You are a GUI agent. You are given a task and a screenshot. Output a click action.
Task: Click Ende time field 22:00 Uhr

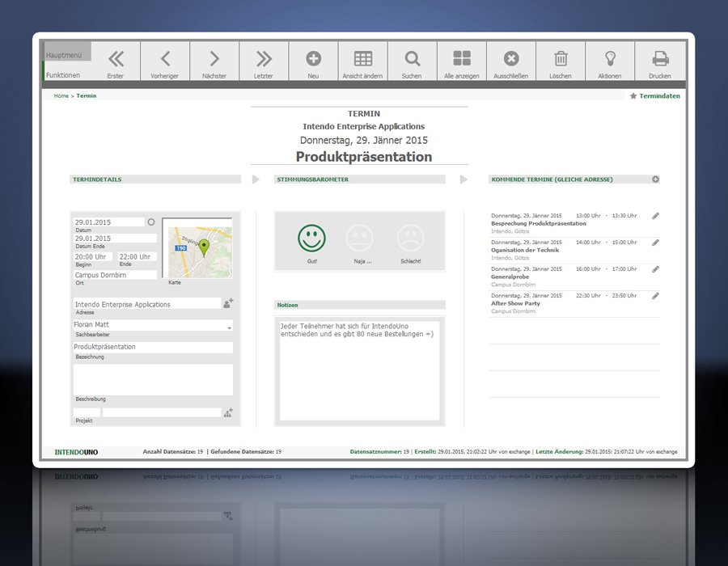[137, 257]
